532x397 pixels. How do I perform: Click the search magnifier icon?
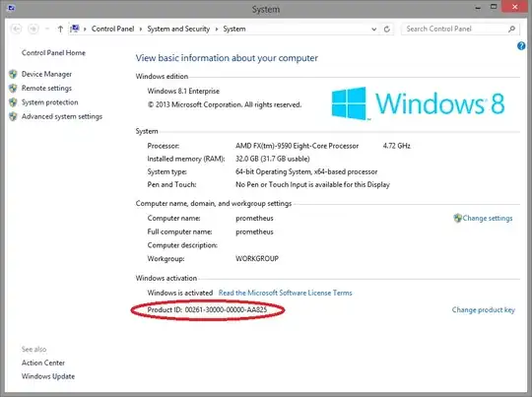pyautogui.click(x=511, y=29)
